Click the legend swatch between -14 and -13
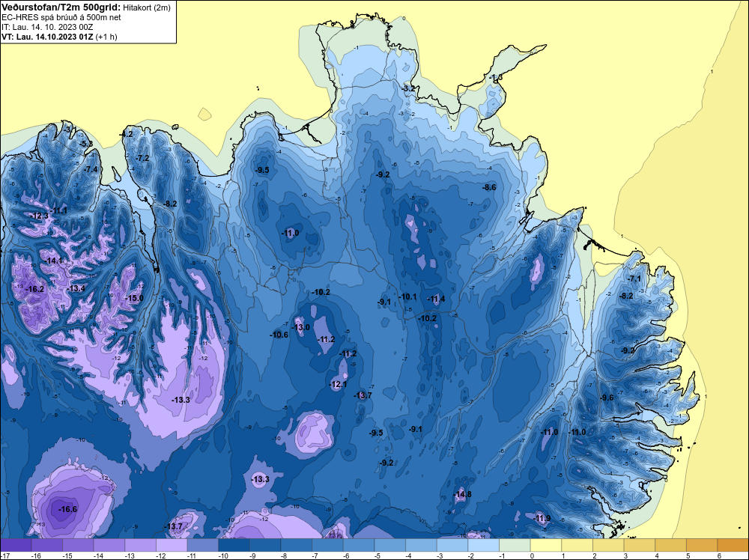The width and height of the screenshot is (749, 560). (x=109, y=545)
